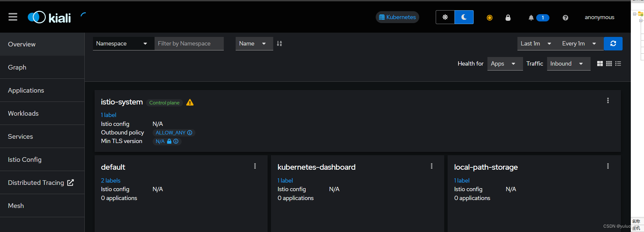Open the anonymous user menu

[599, 17]
